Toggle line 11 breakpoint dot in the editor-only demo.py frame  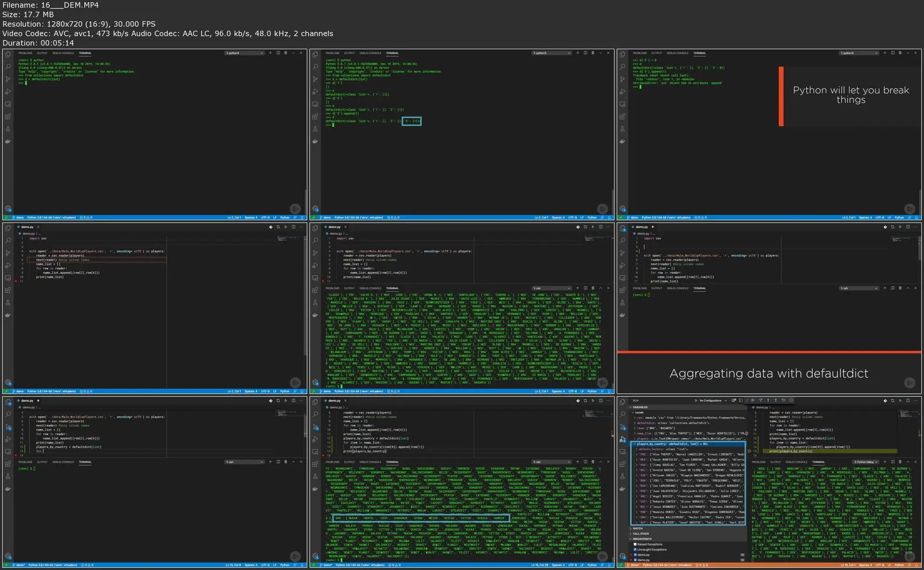16,281
